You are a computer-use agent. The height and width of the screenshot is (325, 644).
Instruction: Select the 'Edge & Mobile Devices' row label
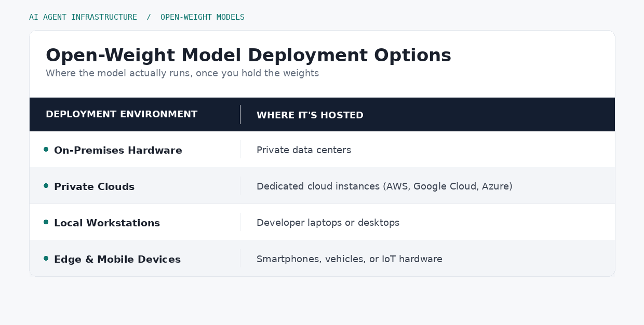[117, 259]
